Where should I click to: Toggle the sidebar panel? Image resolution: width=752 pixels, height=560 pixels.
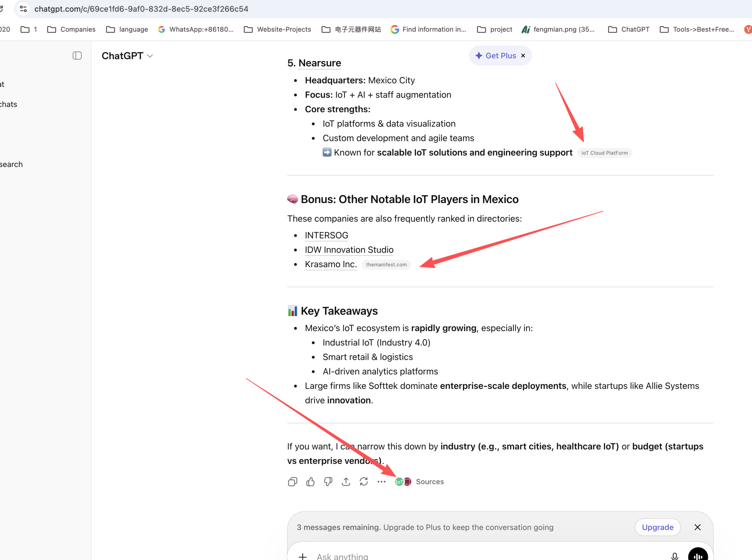pos(77,56)
